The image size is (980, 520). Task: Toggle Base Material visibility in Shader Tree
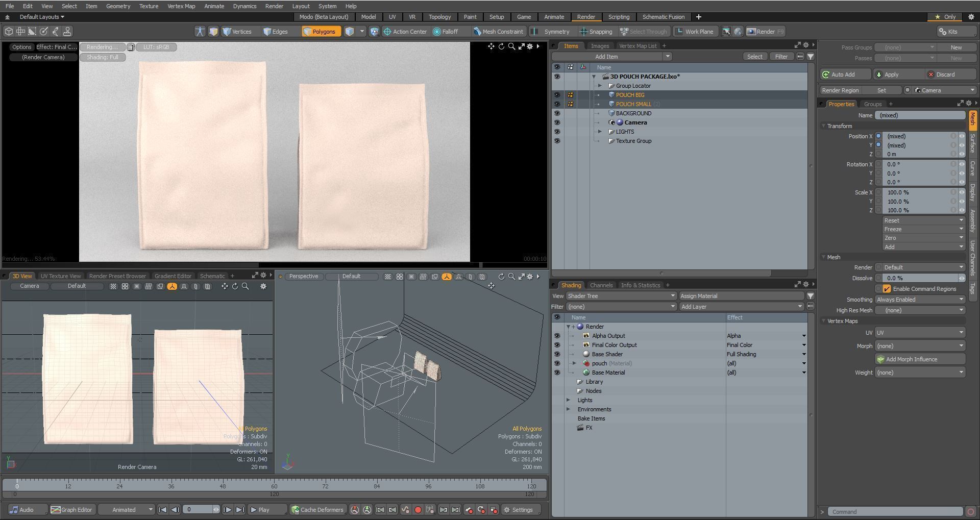(557, 373)
